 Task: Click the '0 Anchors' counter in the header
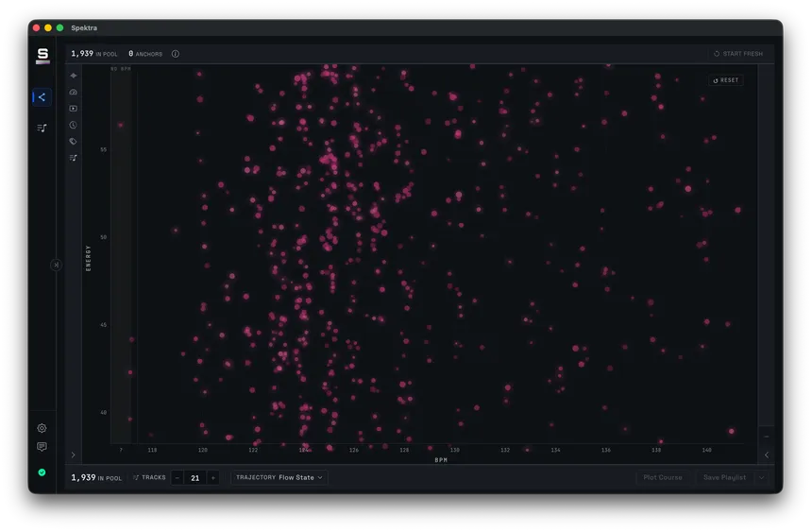pyautogui.click(x=145, y=54)
